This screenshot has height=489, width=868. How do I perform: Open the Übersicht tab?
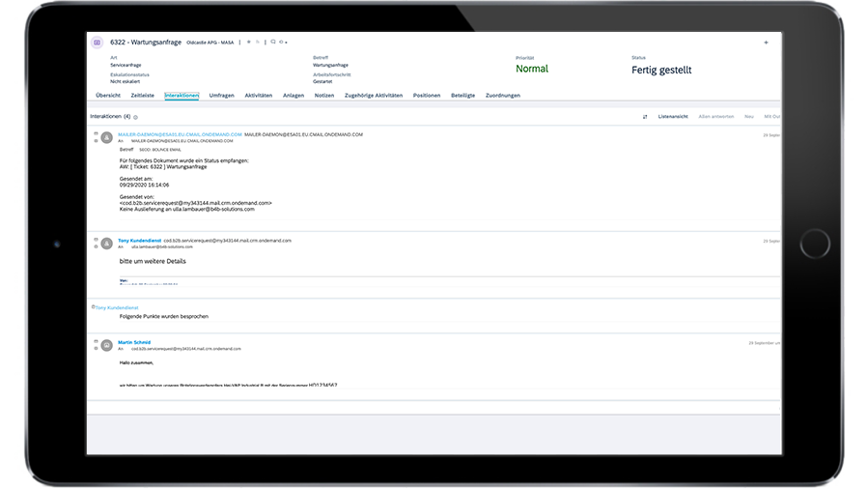coord(108,96)
